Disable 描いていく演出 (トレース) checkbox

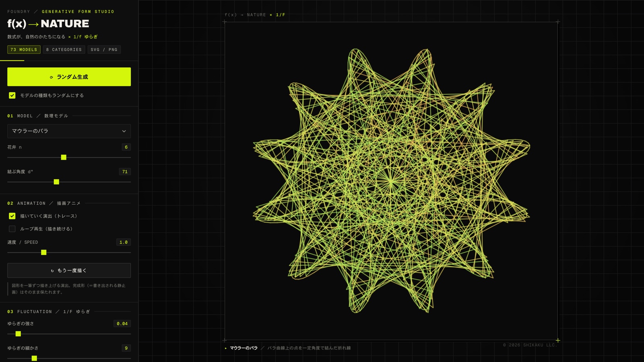12,216
